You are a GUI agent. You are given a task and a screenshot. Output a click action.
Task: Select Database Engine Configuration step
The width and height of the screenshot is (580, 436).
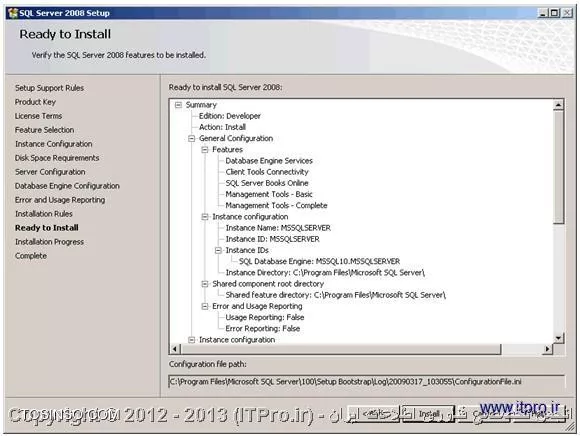[x=67, y=186]
